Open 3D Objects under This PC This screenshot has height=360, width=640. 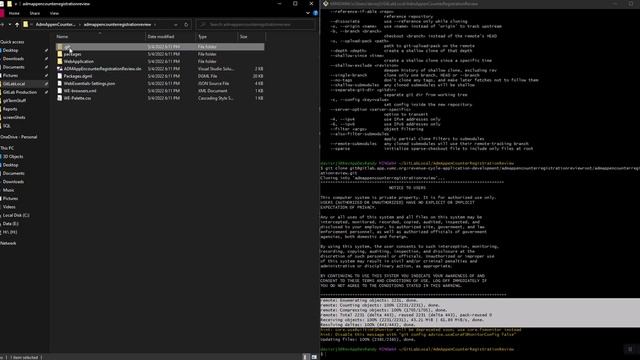13,156
